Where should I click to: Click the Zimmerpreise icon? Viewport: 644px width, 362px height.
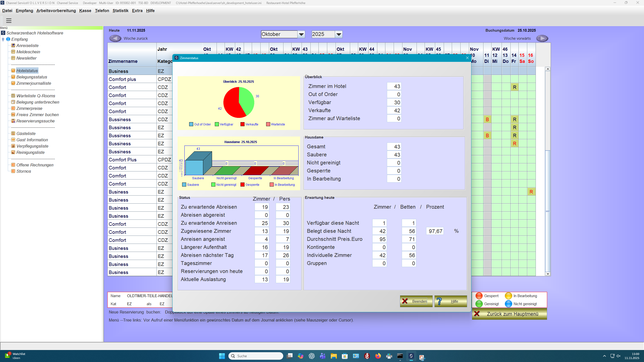pyautogui.click(x=13, y=108)
